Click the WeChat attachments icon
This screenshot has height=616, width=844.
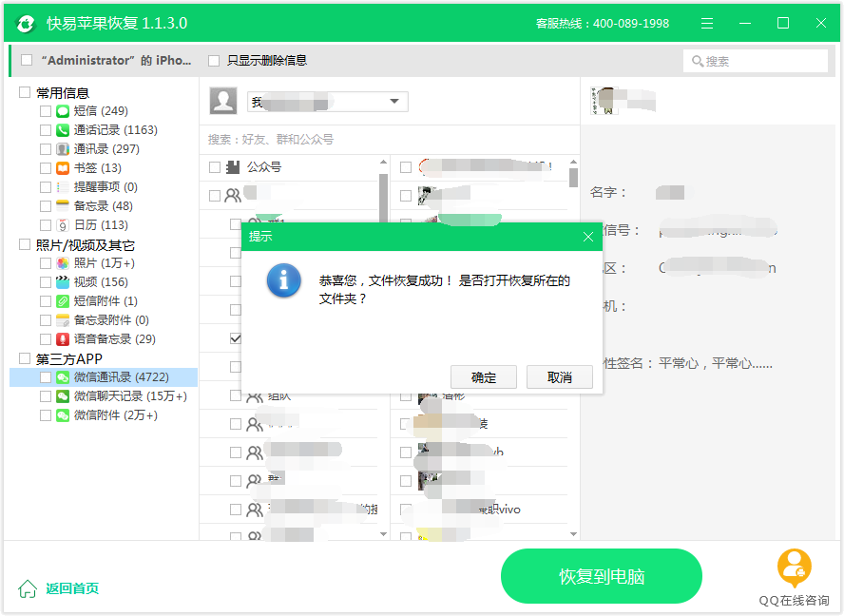pyautogui.click(x=63, y=415)
